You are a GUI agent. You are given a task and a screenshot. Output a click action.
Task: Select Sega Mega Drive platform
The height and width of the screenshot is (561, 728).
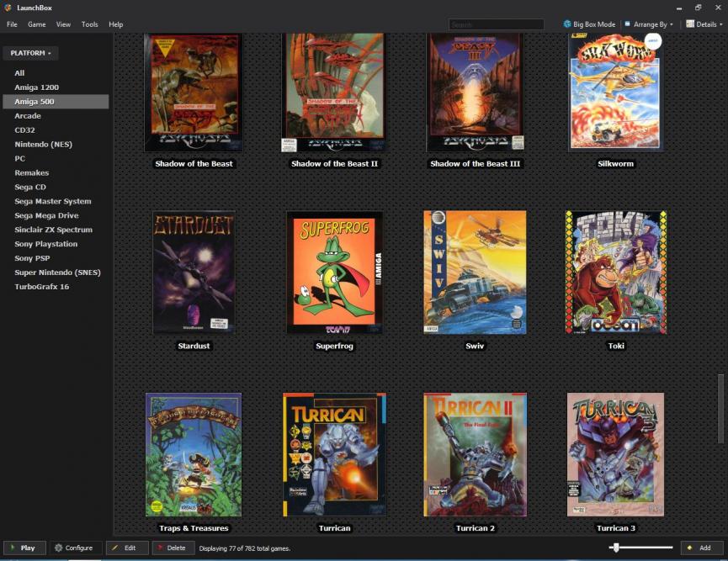[x=46, y=215]
